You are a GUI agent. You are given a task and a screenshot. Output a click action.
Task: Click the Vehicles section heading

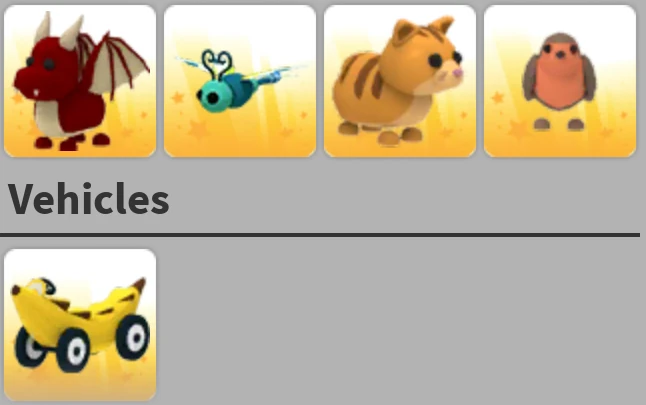click(x=89, y=199)
